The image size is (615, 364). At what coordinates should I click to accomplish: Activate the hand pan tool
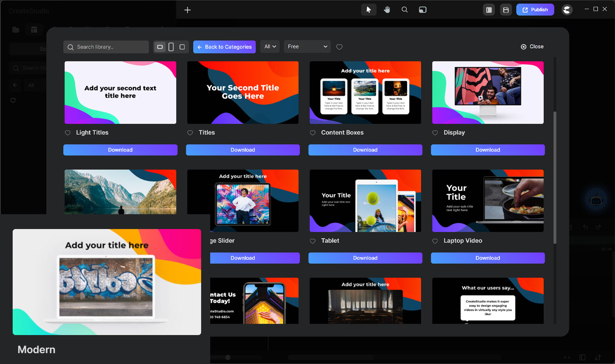point(387,10)
